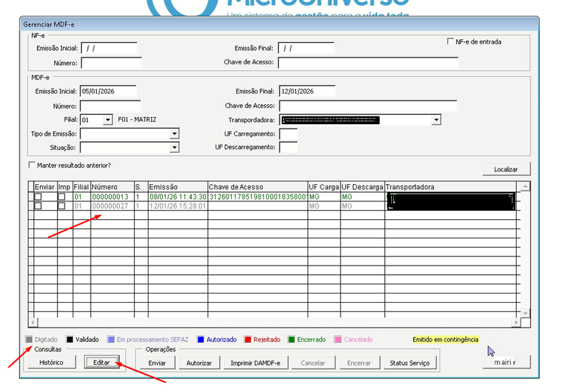
Task: Tick Enviar checkbox for MDF-e 000000013
Action: click(x=39, y=196)
